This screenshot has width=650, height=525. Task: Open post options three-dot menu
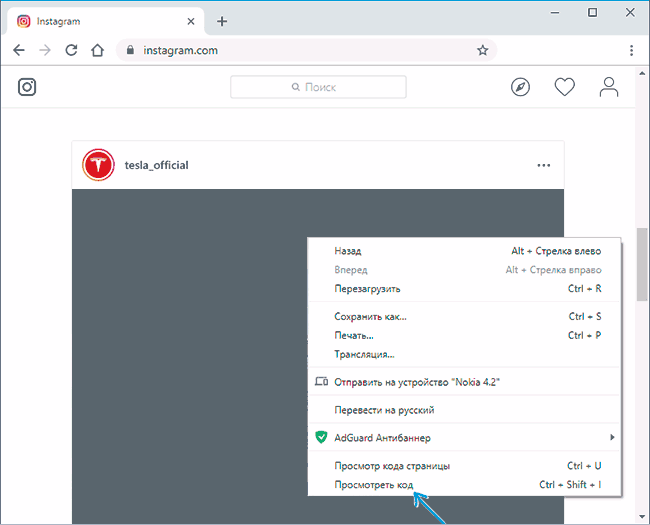pyautogui.click(x=543, y=165)
